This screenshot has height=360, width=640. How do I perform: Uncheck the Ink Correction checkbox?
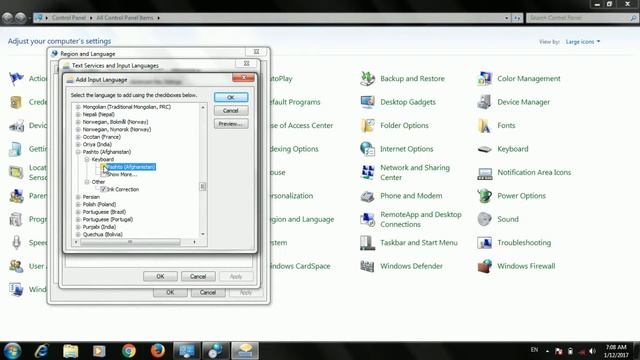pos(103,189)
